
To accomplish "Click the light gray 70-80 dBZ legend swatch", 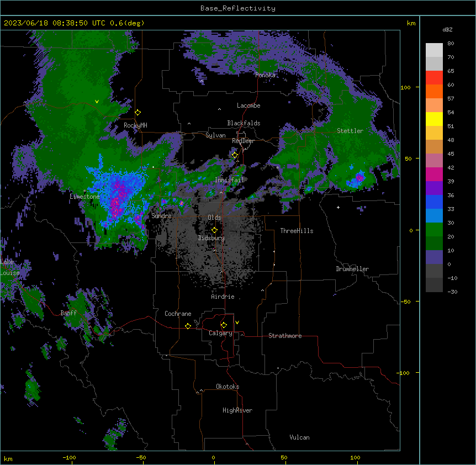I will pyautogui.click(x=434, y=50).
